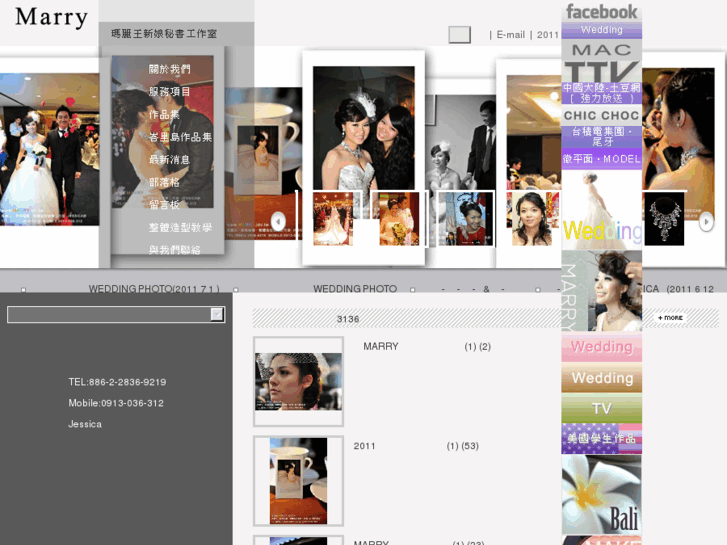Open the MARRY stylist photo banner

pyautogui.click(x=602, y=291)
